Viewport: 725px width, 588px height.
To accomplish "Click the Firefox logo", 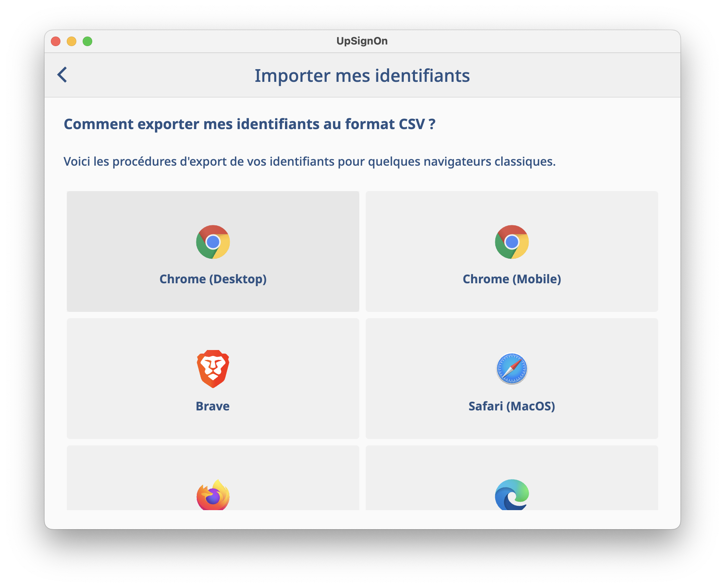I will 213,495.
